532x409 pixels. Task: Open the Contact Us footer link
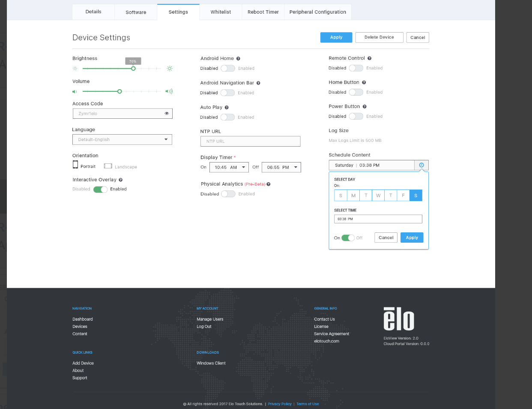[x=324, y=319]
